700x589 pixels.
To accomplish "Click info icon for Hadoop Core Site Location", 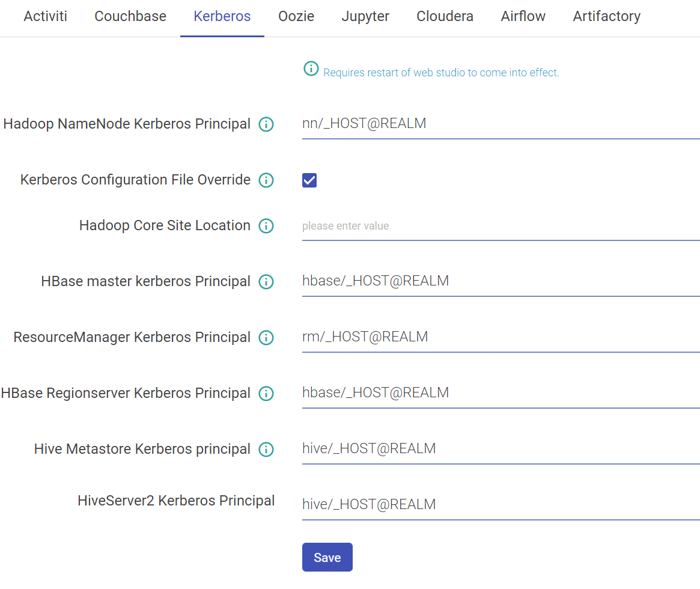I will [266, 226].
